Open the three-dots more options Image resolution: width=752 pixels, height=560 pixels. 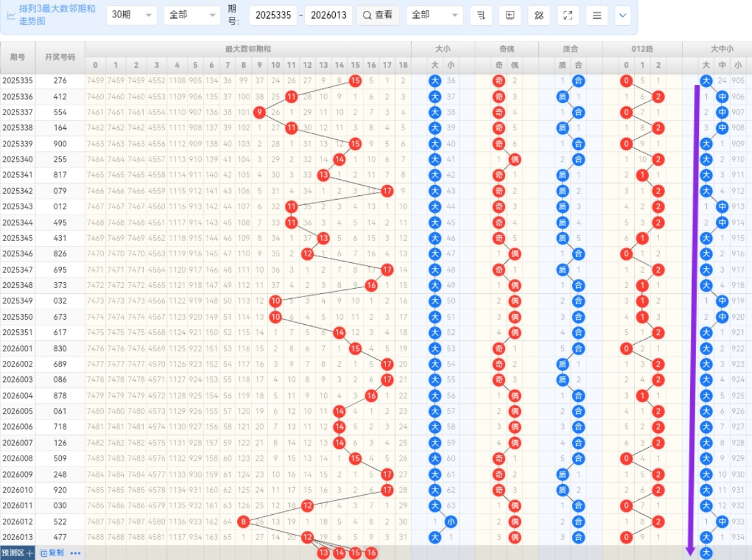pyautogui.click(x=75, y=553)
